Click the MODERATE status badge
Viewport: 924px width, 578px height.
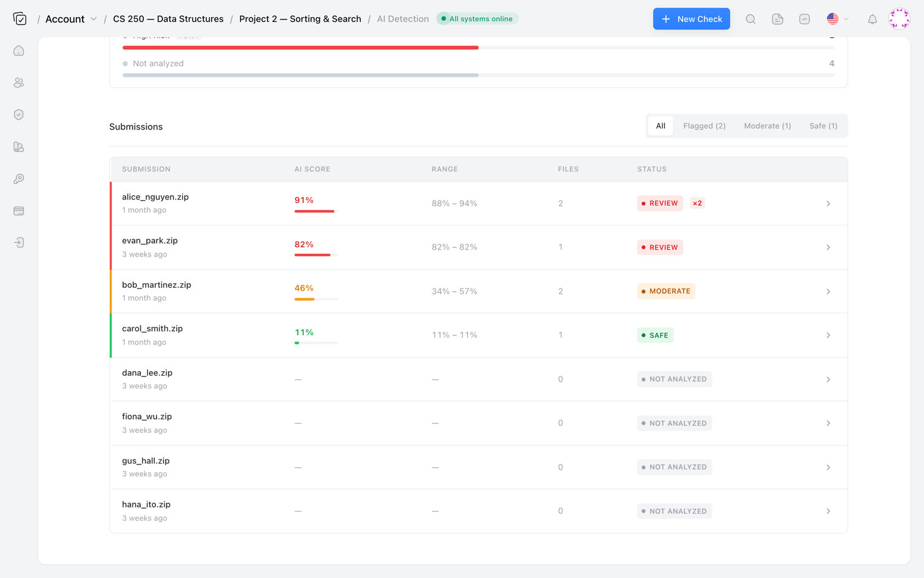(666, 291)
